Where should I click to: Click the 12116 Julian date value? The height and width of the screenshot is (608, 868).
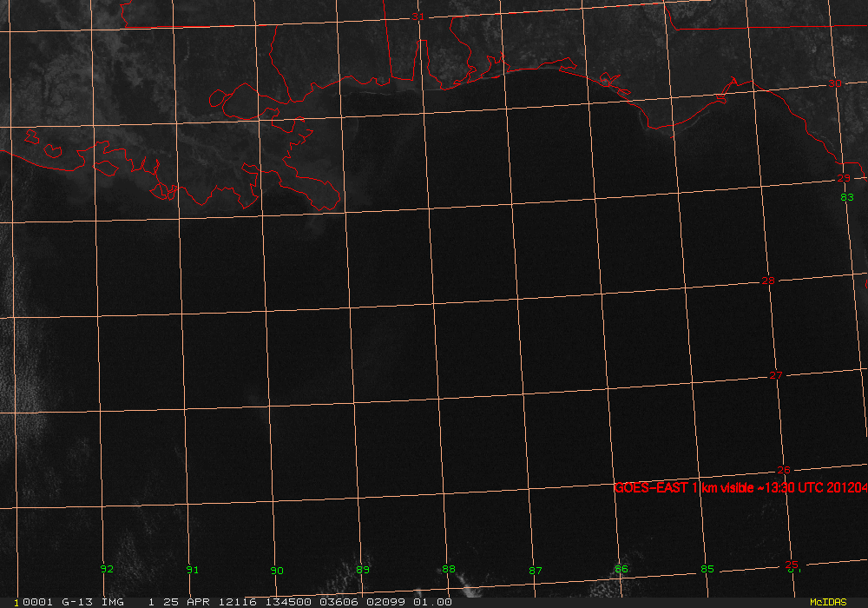click(x=238, y=602)
